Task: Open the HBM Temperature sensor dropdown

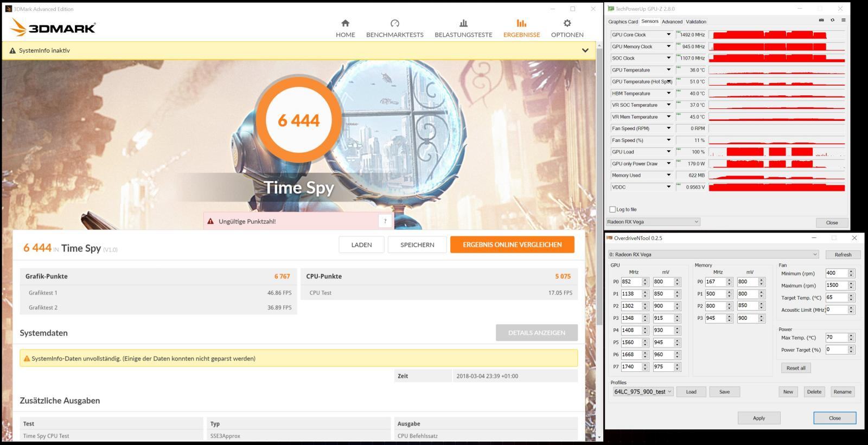Action: coord(668,93)
